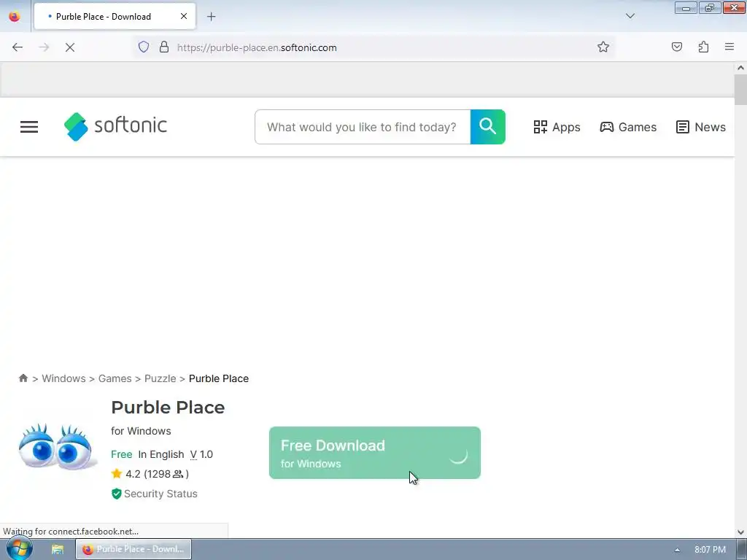The height and width of the screenshot is (560, 747).
Task: Click Firefox icon left of the tab
Action: (15, 16)
